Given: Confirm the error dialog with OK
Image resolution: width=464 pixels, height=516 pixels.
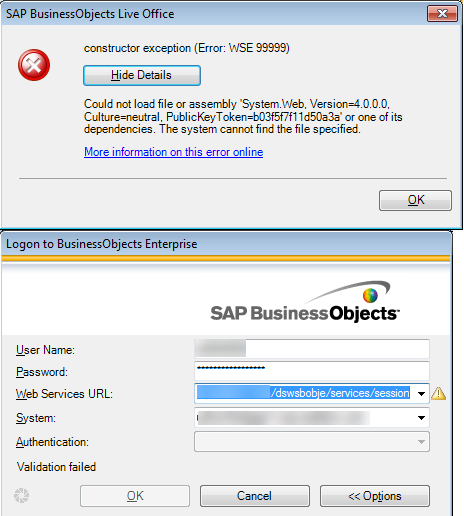Looking at the screenshot, I should click(x=415, y=200).
